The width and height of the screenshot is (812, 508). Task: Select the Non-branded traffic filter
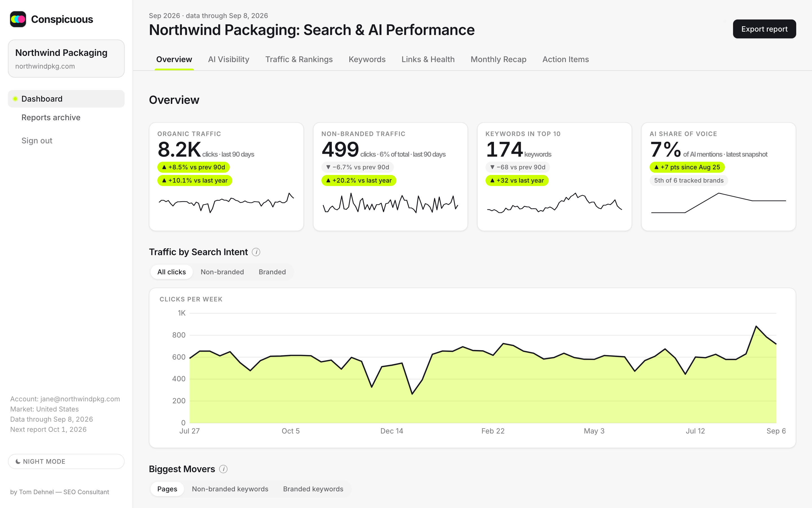(222, 272)
